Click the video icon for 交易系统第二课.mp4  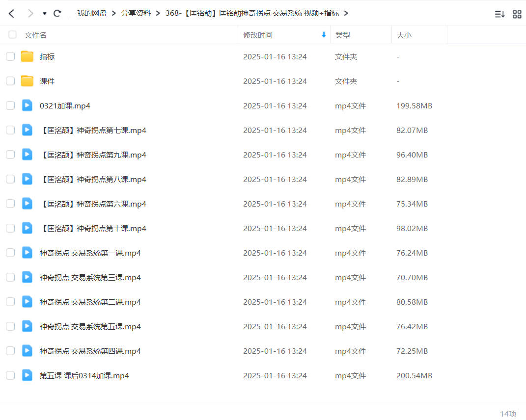pyautogui.click(x=27, y=301)
